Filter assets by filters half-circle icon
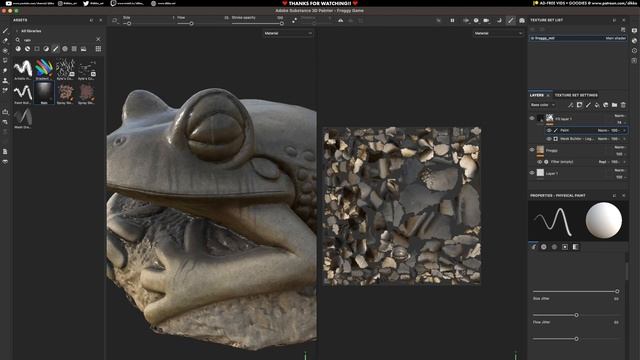Viewport: 640px width, 360px height. [x=46, y=49]
